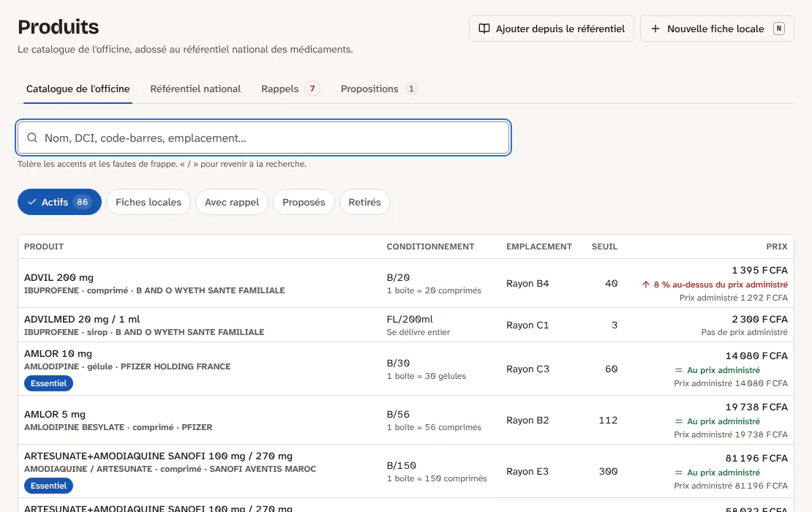
Task: Create a Nouvelle fiche locale
Action: [717, 29]
